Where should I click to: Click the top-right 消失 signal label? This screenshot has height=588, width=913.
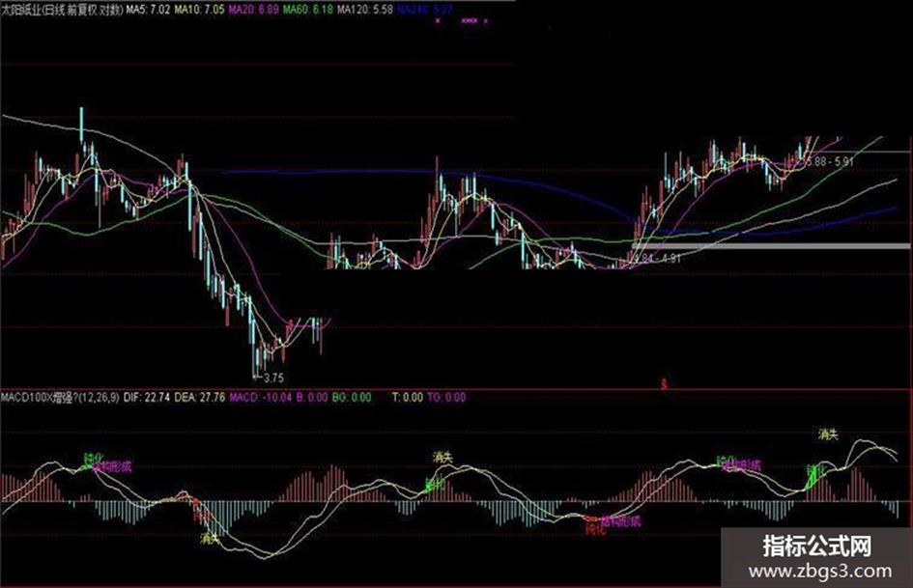[x=828, y=434]
